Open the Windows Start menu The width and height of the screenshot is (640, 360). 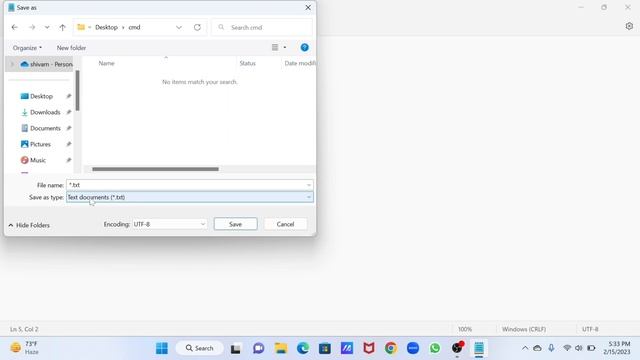(x=162, y=348)
